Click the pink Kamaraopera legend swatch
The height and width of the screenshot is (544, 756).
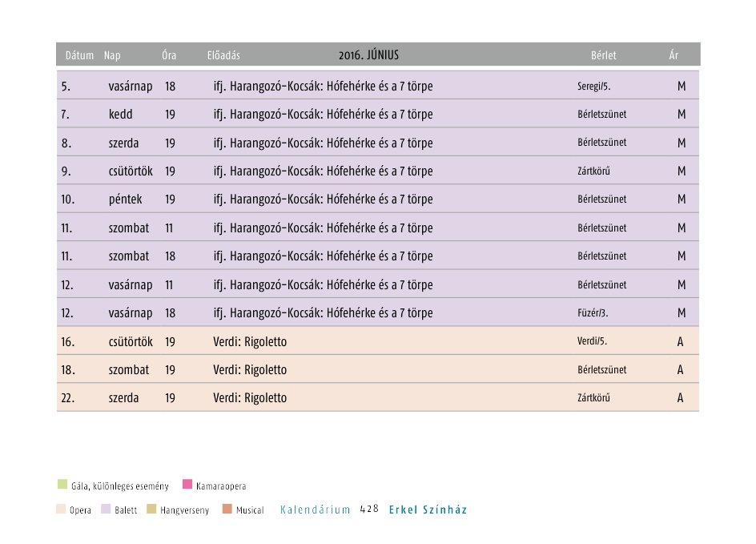188,485
